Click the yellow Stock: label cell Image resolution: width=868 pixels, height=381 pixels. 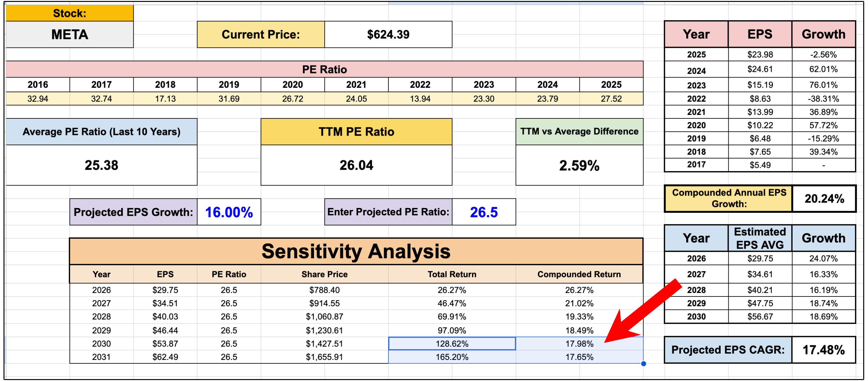70,13
